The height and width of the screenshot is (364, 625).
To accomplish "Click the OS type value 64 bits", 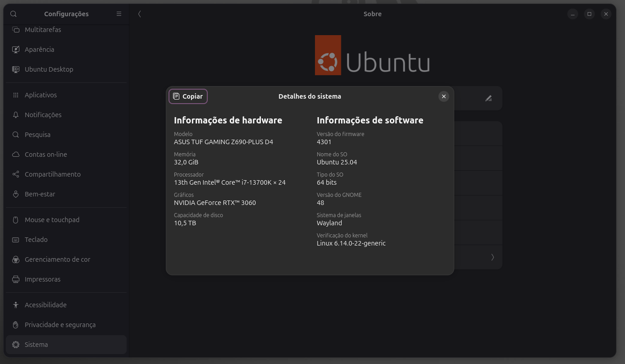I will point(327,182).
